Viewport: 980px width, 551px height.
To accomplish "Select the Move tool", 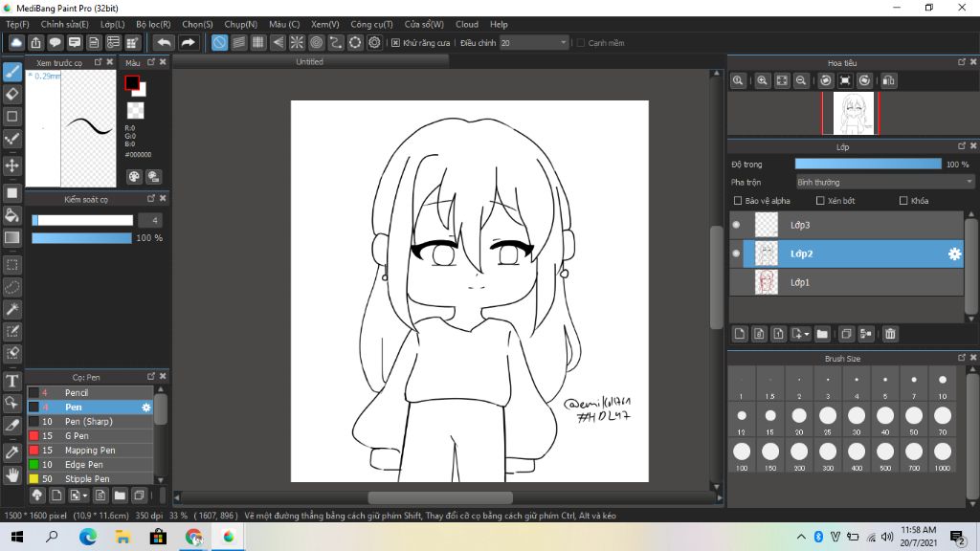I will [12, 165].
